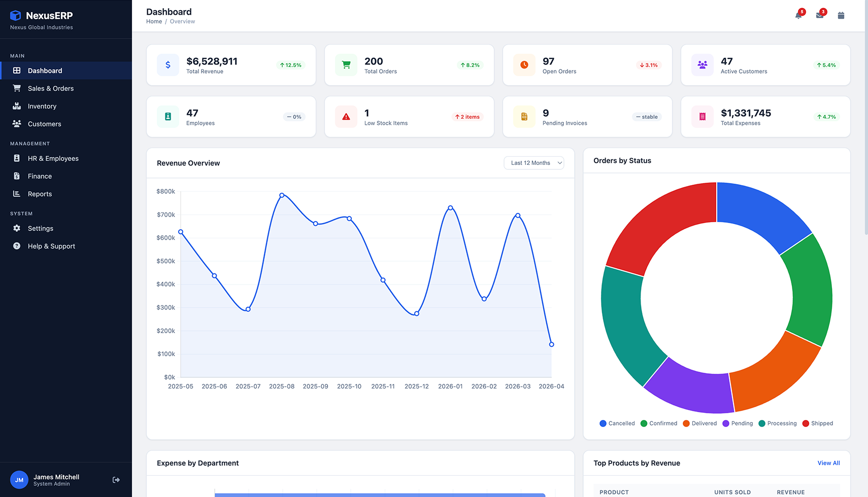This screenshot has height=497, width=868.
Task: Click the View All link for Top Products
Action: point(828,463)
